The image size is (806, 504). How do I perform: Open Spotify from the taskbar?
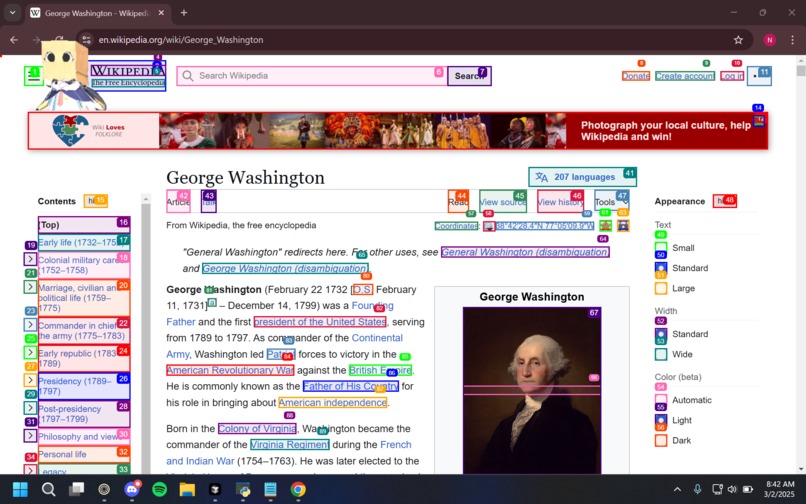click(160, 489)
